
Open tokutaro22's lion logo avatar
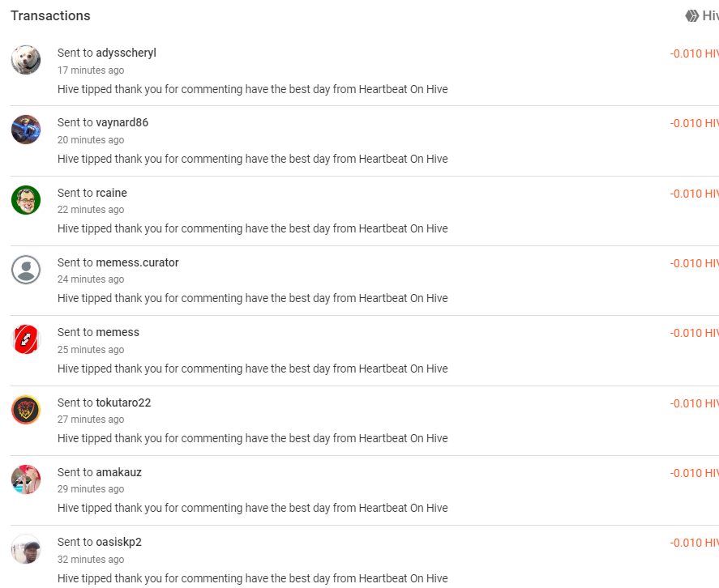point(26,410)
